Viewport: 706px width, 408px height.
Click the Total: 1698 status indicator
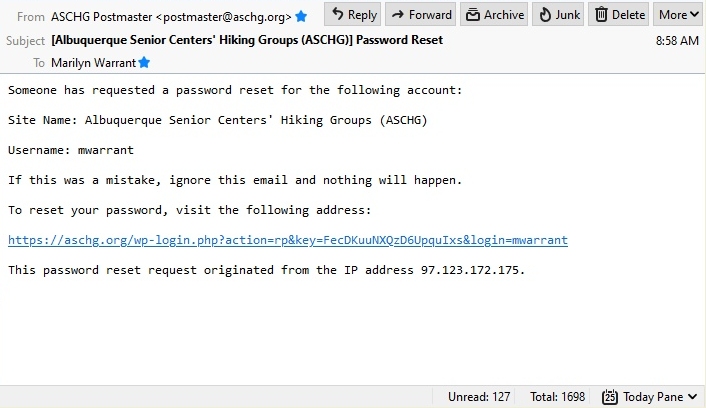557,397
